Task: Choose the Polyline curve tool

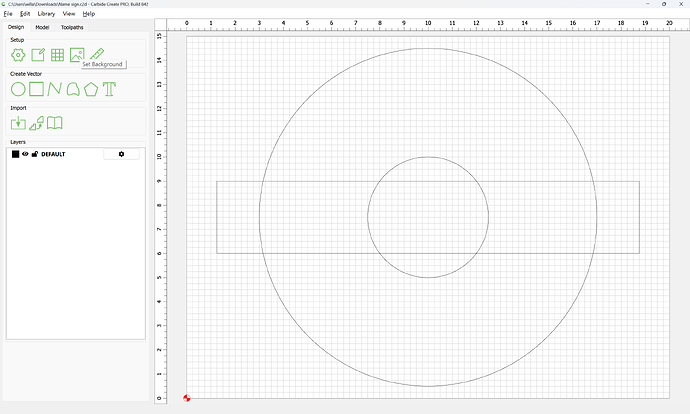Action: pyautogui.click(x=55, y=89)
